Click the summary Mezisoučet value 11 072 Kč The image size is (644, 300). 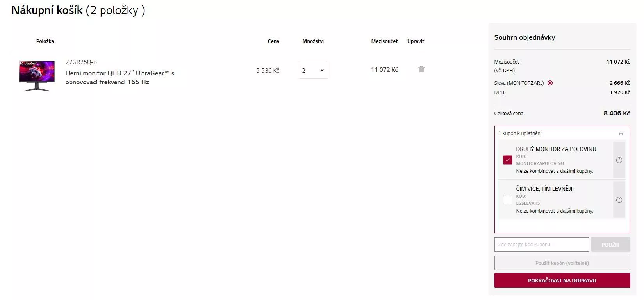pos(618,62)
